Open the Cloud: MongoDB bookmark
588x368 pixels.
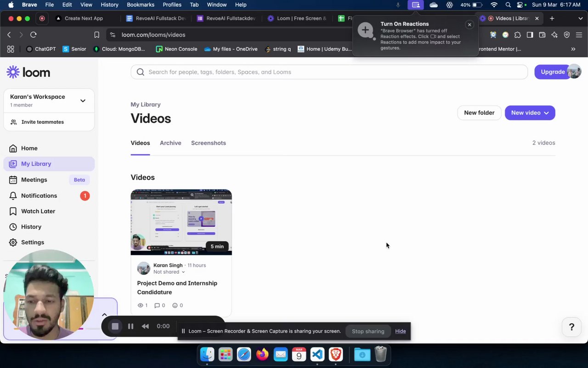(119, 49)
